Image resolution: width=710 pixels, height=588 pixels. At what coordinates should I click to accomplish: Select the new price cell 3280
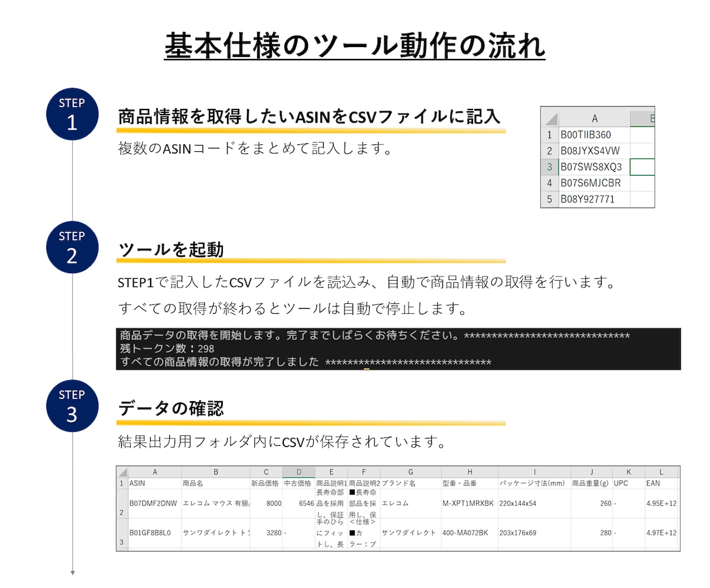click(266, 533)
